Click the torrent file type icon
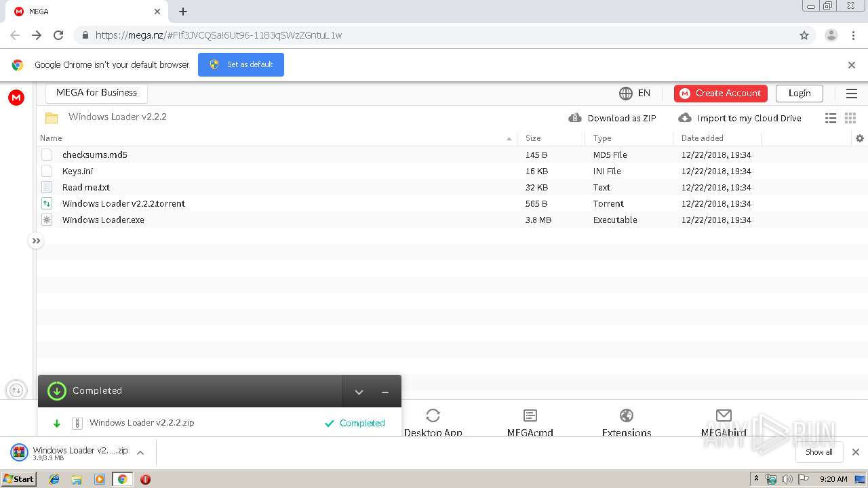This screenshot has height=488, width=868. point(47,203)
